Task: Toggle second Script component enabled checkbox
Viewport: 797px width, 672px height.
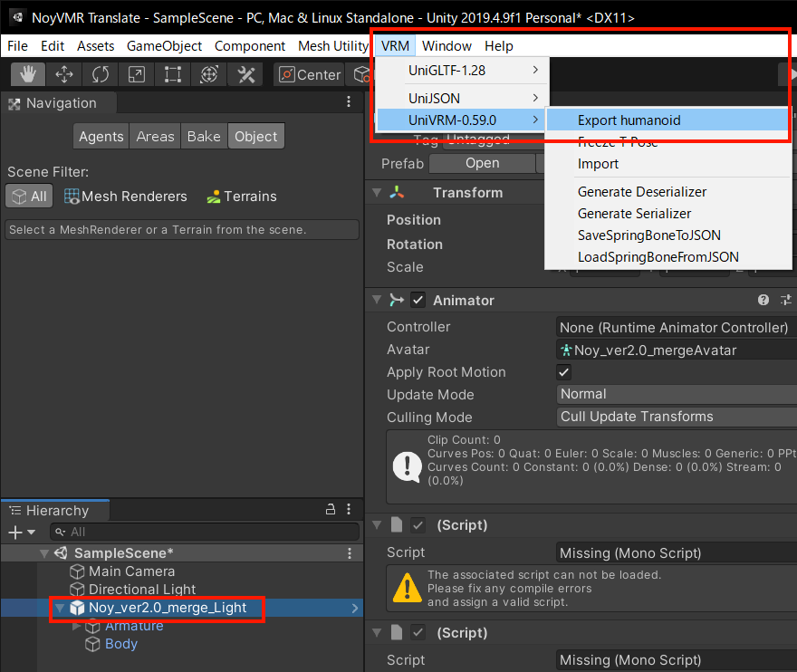Action: 418,632
